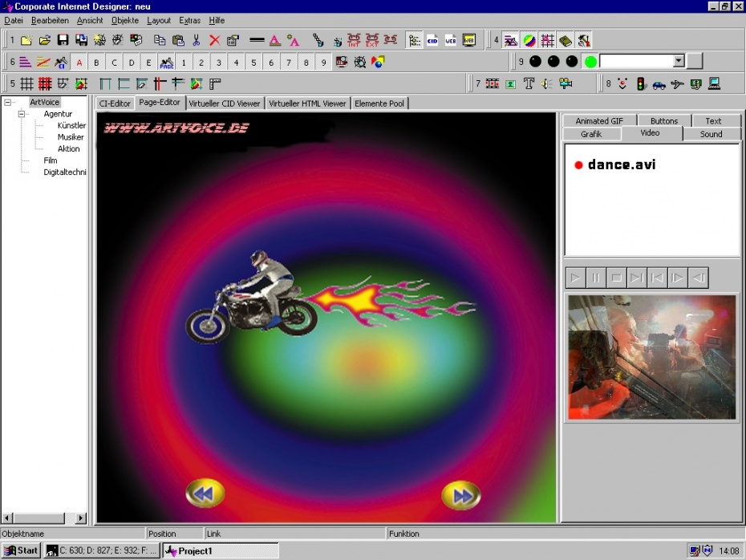Click the taskbar clock showing 14:08

[729, 551]
